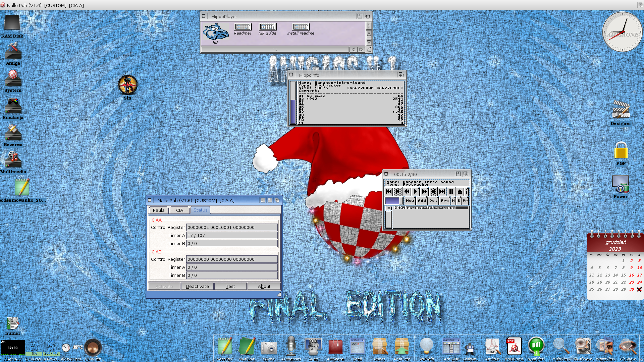
Task: Launch Archiver from the dock
Action: pos(401,349)
